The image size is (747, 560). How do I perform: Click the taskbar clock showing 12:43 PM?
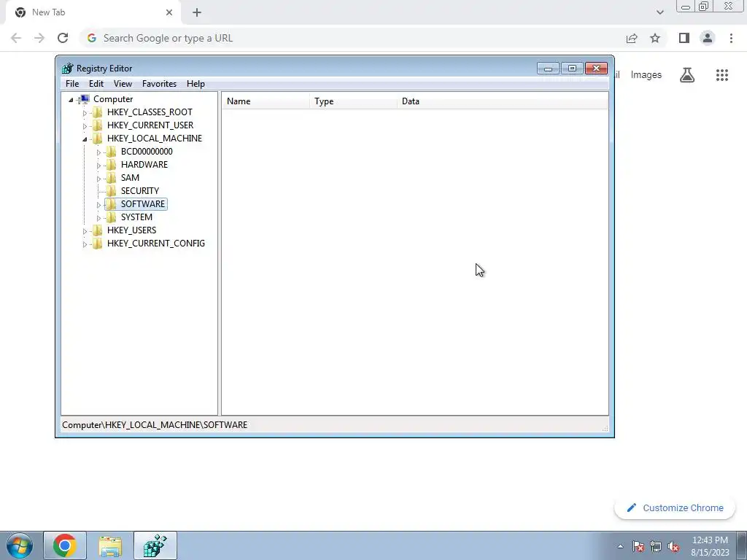[x=710, y=546]
